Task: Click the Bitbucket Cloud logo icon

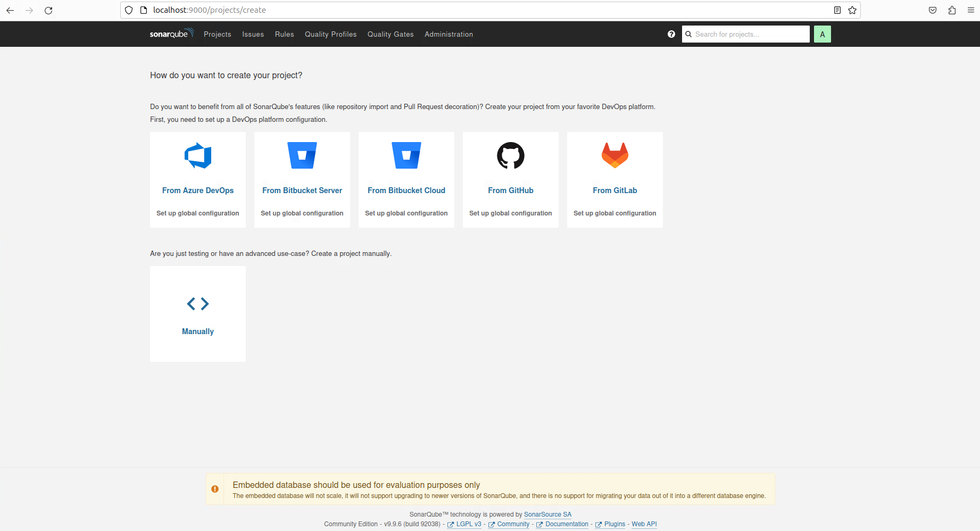Action: pos(406,155)
